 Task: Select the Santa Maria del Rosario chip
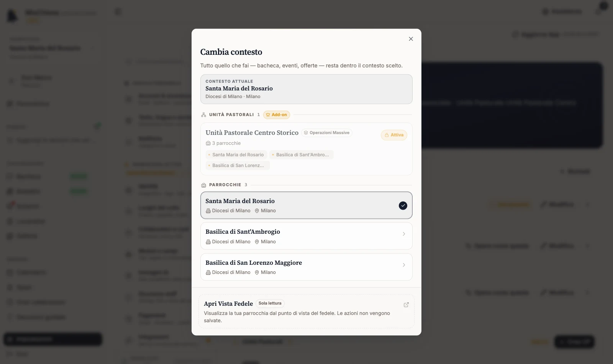tap(236, 155)
